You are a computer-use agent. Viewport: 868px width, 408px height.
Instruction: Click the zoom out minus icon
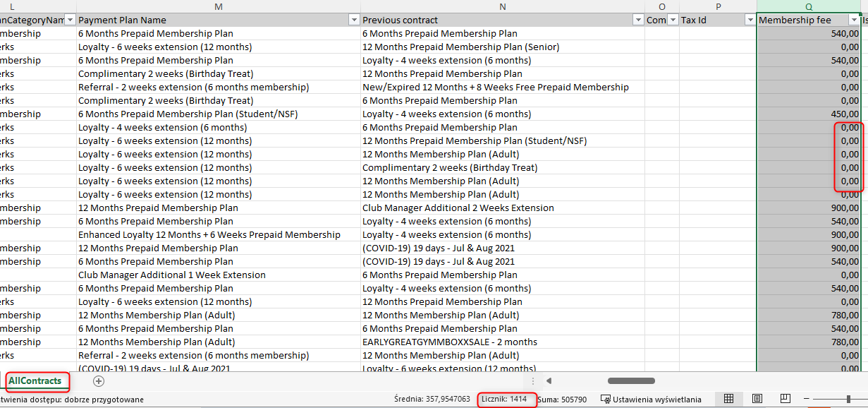[x=805, y=399]
